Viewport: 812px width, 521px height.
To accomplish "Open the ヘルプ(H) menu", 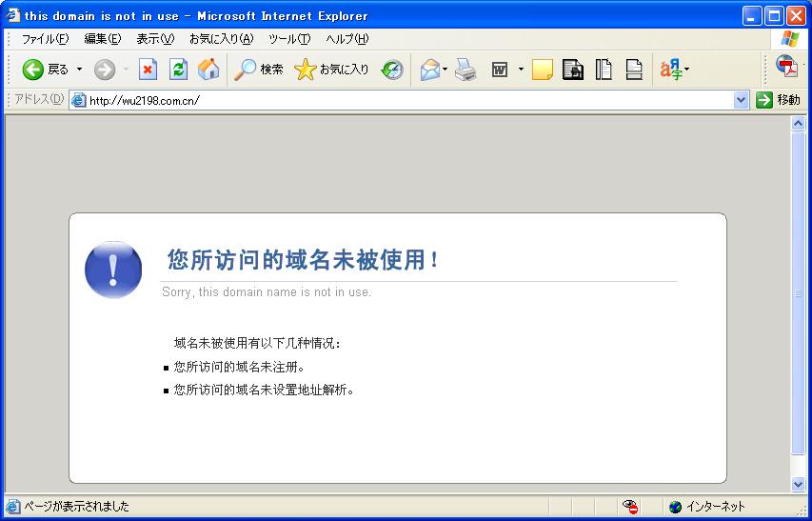I will click(x=347, y=39).
